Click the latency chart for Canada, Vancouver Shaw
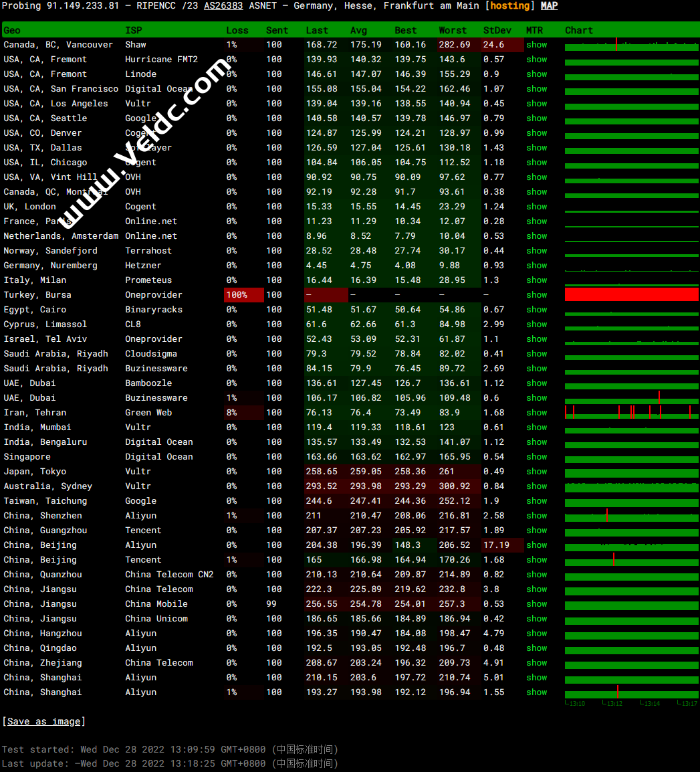Image resolution: width=700 pixels, height=772 pixels. coord(632,44)
